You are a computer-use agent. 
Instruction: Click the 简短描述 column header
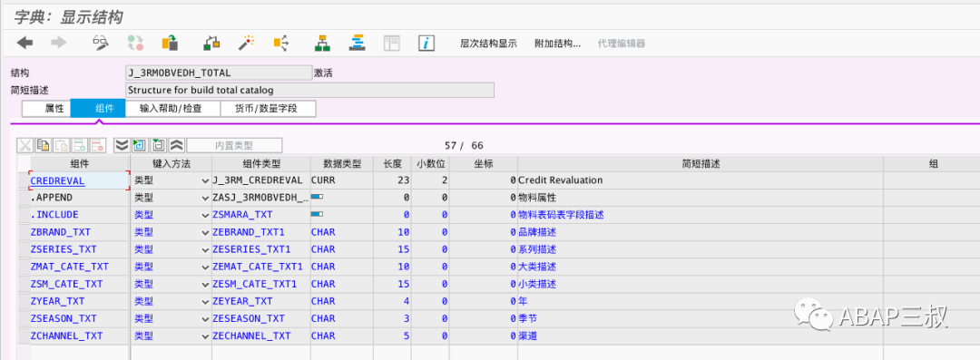tap(701, 163)
